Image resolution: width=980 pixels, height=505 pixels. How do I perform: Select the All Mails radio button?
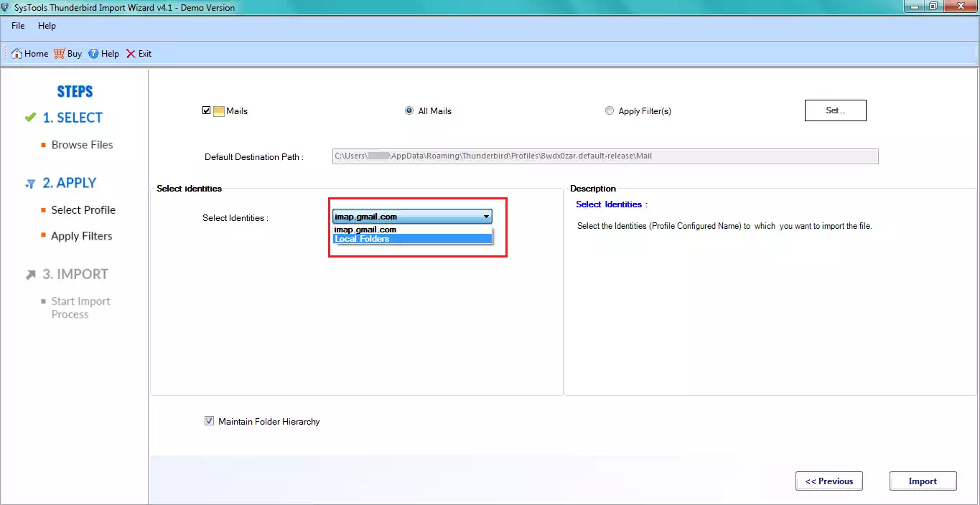click(409, 111)
